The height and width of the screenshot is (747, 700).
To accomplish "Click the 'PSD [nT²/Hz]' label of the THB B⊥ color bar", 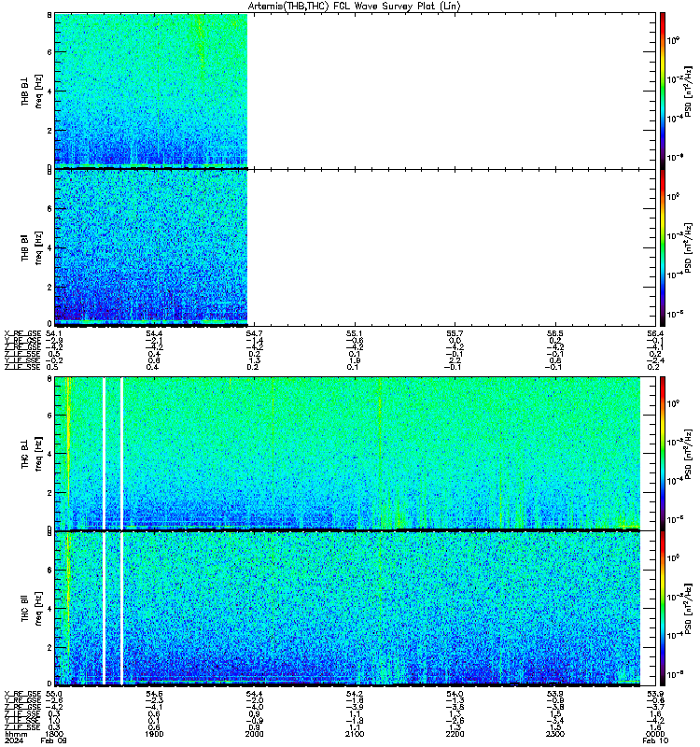I will coord(688,91).
